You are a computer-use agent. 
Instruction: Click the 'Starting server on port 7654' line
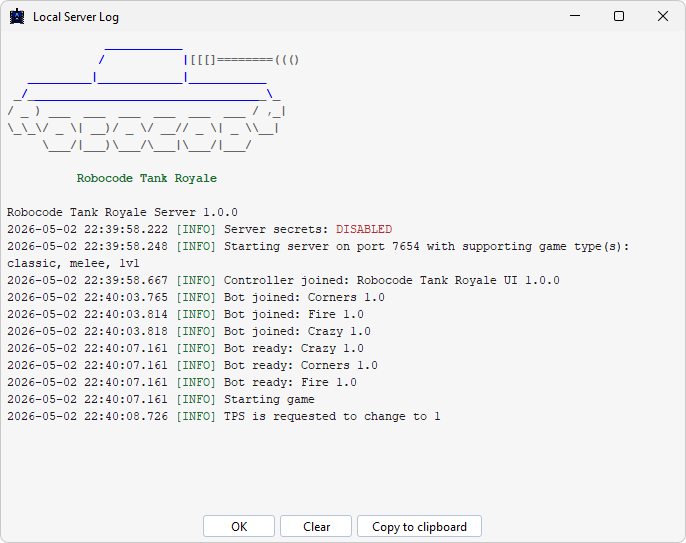tap(318, 246)
